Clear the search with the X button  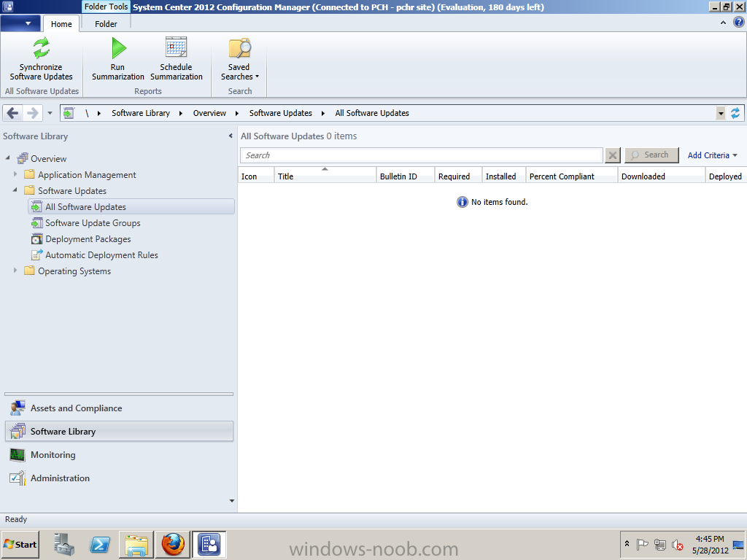[x=613, y=155]
